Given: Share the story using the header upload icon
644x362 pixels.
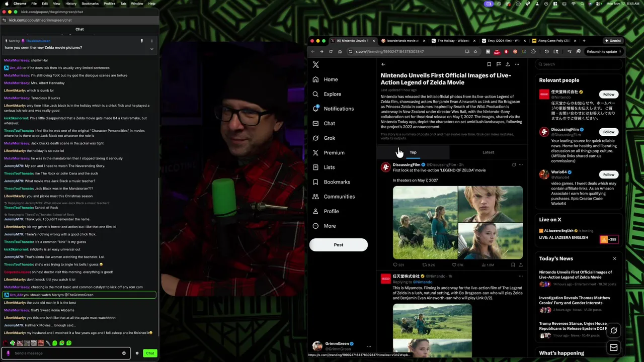Looking at the screenshot, I should pos(508,64).
